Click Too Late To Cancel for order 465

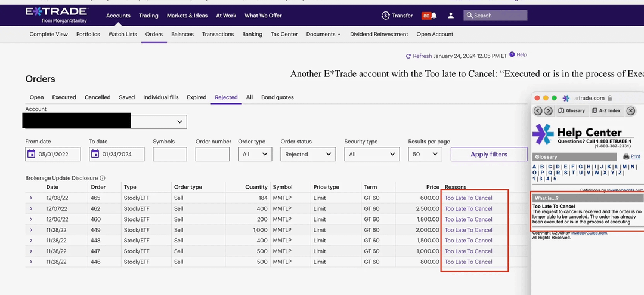[468, 198]
